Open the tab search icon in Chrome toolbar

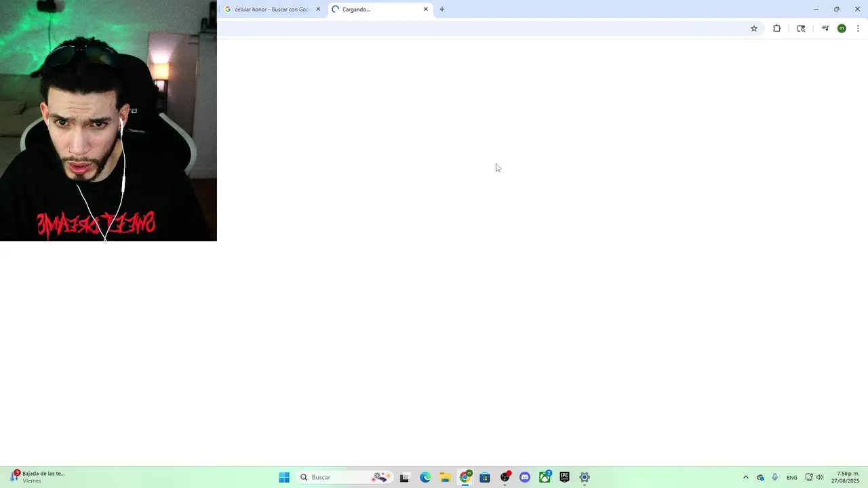(801, 28)
